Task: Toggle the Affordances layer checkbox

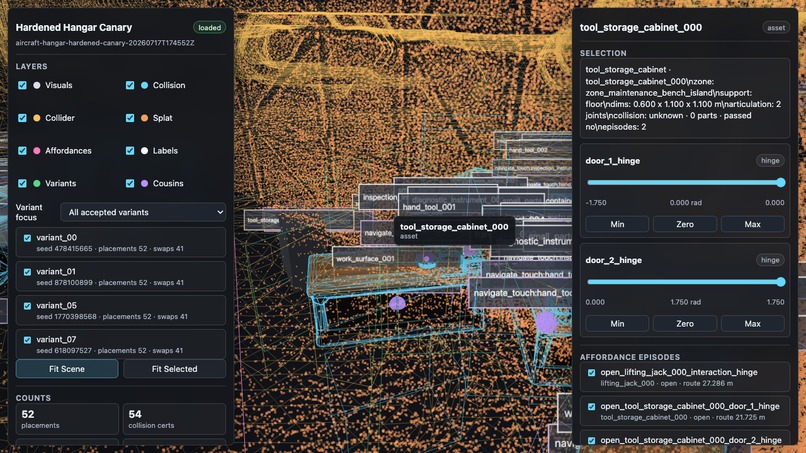Action: (x=22, y=151)
